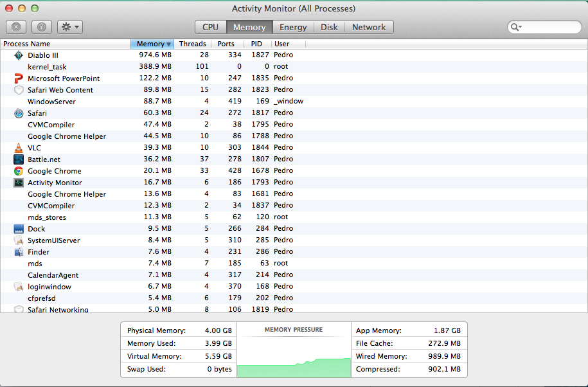This screenshot has height=387, width=588.
Task: Toggle Memory column sort order
Action: [x=152, y=44]
